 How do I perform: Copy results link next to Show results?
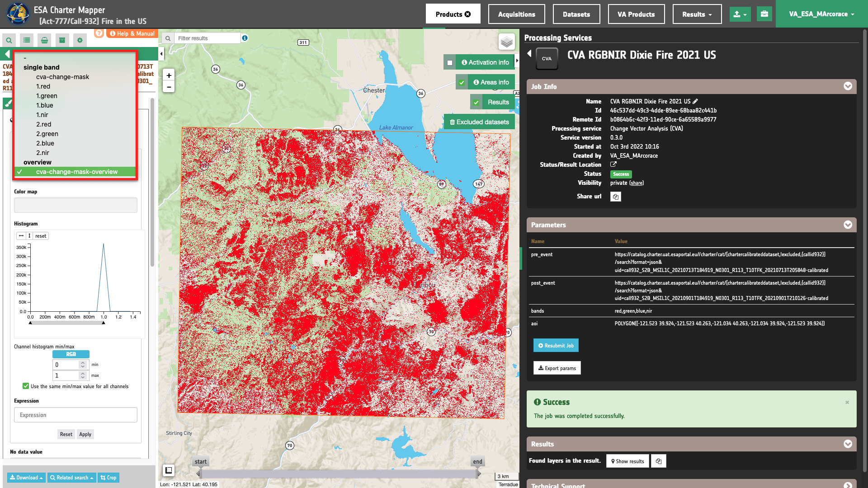tap(659, 461)
